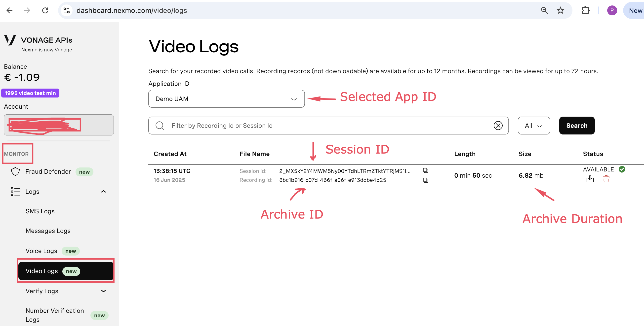
Task: Click the AVAILABLE status text
Action: [x=598, y=169]
